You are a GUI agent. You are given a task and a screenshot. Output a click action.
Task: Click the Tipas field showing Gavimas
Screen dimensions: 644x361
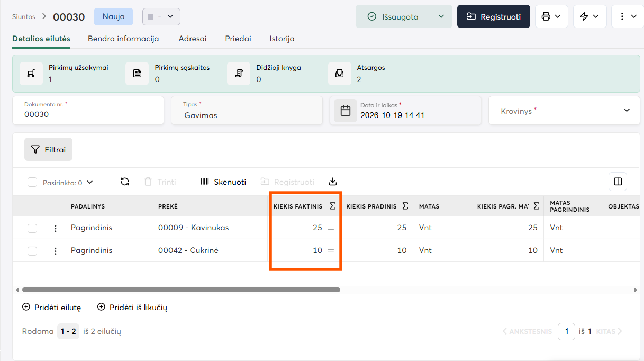point(247,110)
